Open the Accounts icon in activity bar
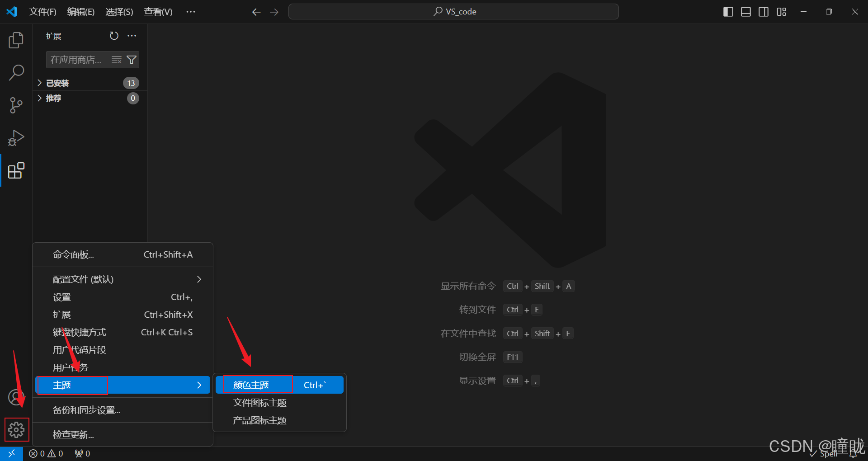 point(16,397)
